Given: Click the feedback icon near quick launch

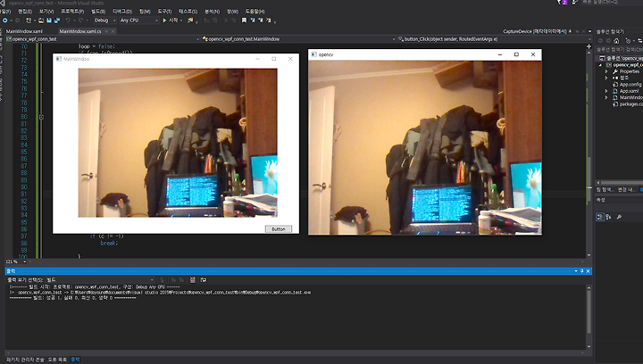Looking at the screenshot, I should [575, 2].
